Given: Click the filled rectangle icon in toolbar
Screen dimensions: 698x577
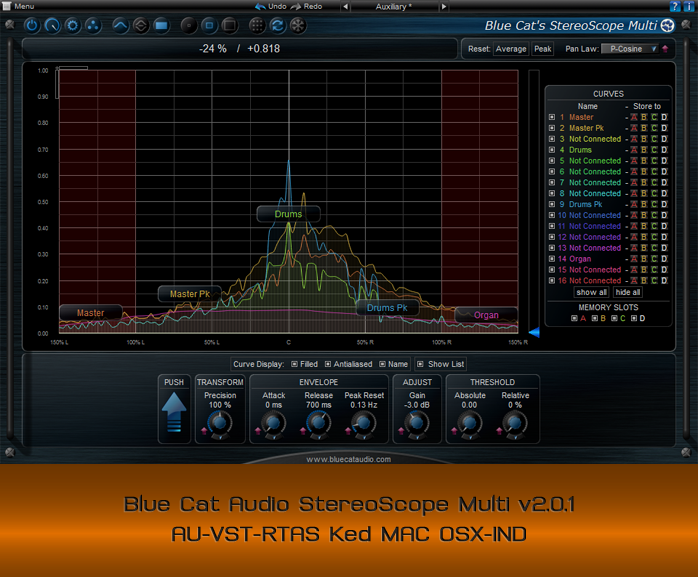Looking at the screenshot, I should pyautogui.click(x=161, y=25).
